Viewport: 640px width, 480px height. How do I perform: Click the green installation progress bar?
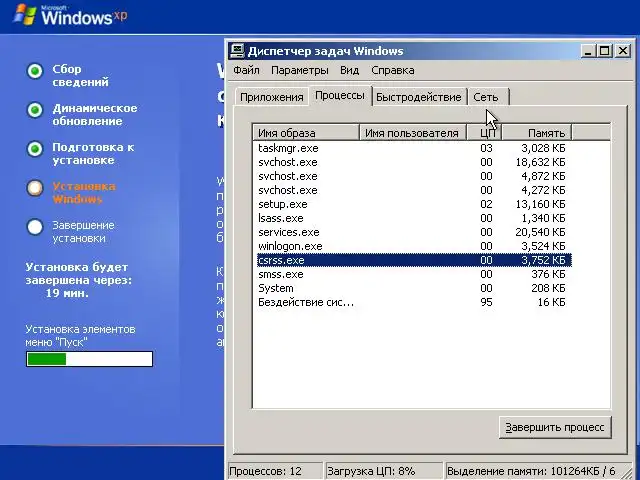tap(89, 359)
